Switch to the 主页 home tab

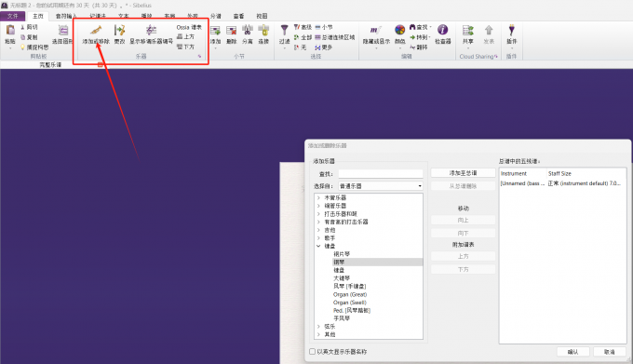coord(38,16)
